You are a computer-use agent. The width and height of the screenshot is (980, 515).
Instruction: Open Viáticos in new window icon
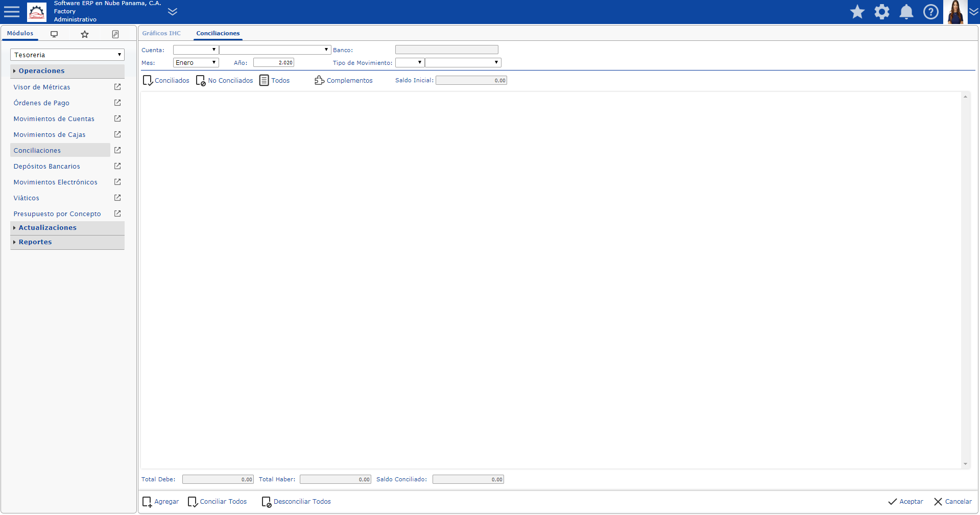pyautogui.click(x=117, y=198)
